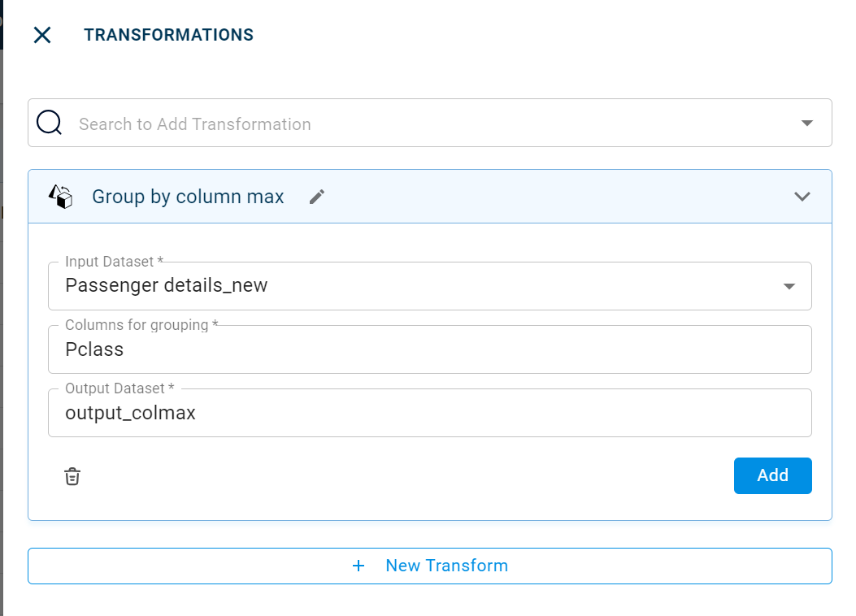Open the Input Dataset dropdown arrow
This screenshot has height=616, width=856.
[789, 286]
